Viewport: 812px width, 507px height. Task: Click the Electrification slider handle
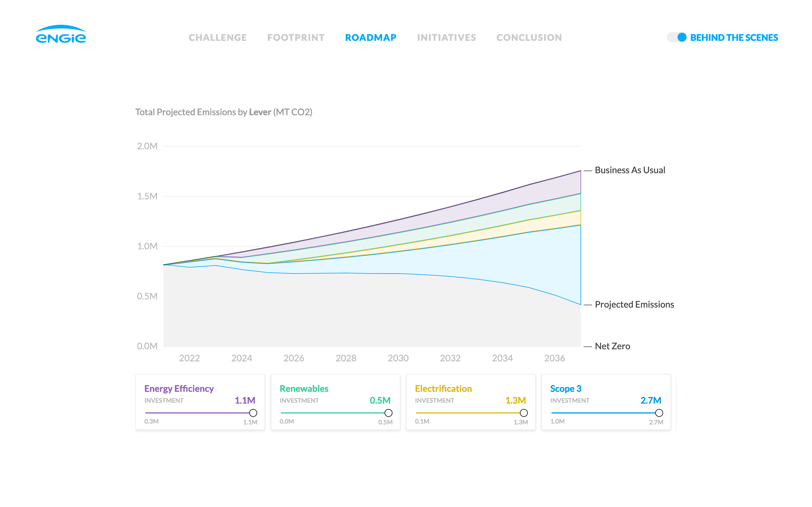pos(524,413)
